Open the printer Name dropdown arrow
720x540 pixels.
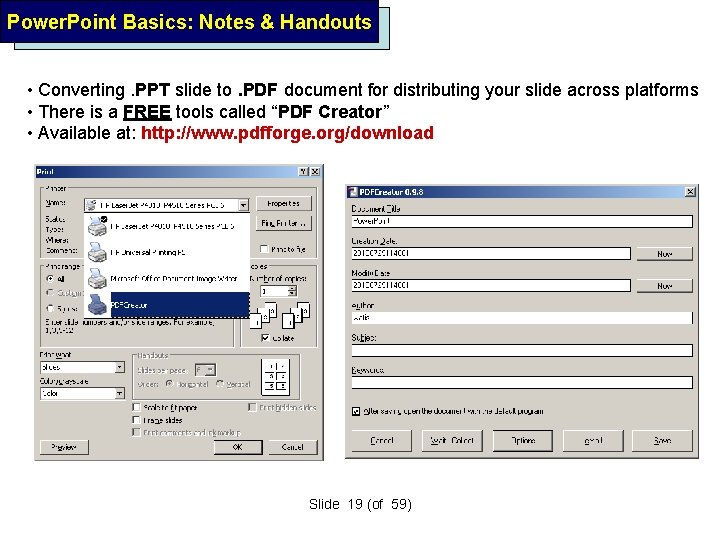(243, 205)
